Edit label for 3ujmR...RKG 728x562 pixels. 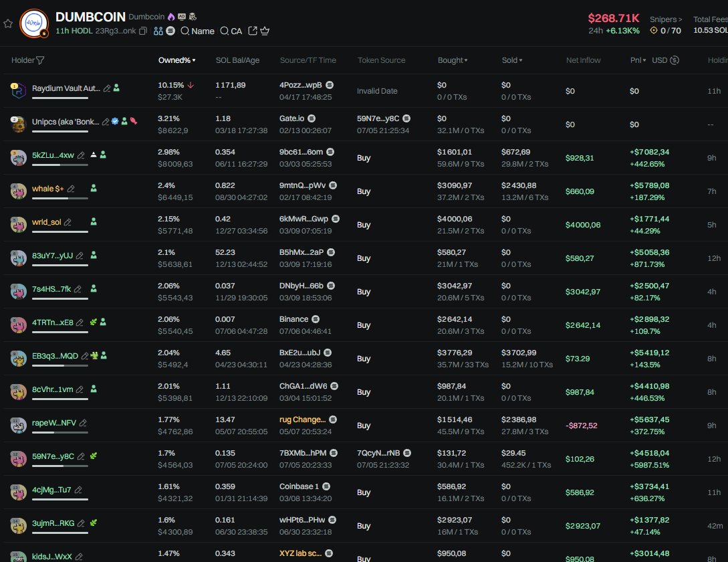pyautogui.click(x=81, y=523)
